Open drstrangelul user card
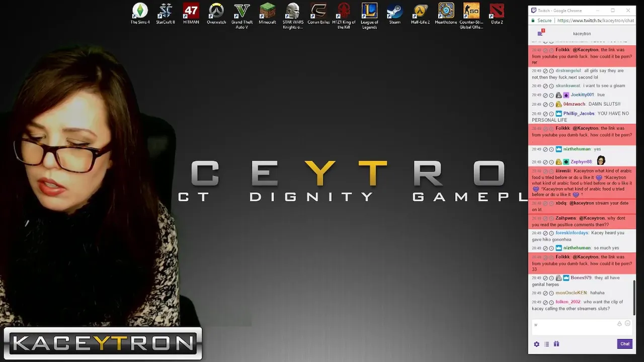 tap(569, 70)
